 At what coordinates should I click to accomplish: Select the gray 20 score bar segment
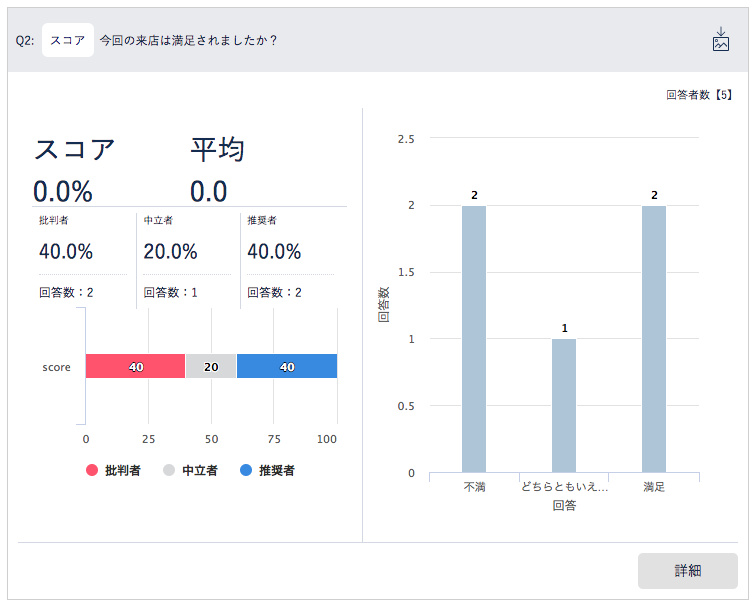point(211,366)
